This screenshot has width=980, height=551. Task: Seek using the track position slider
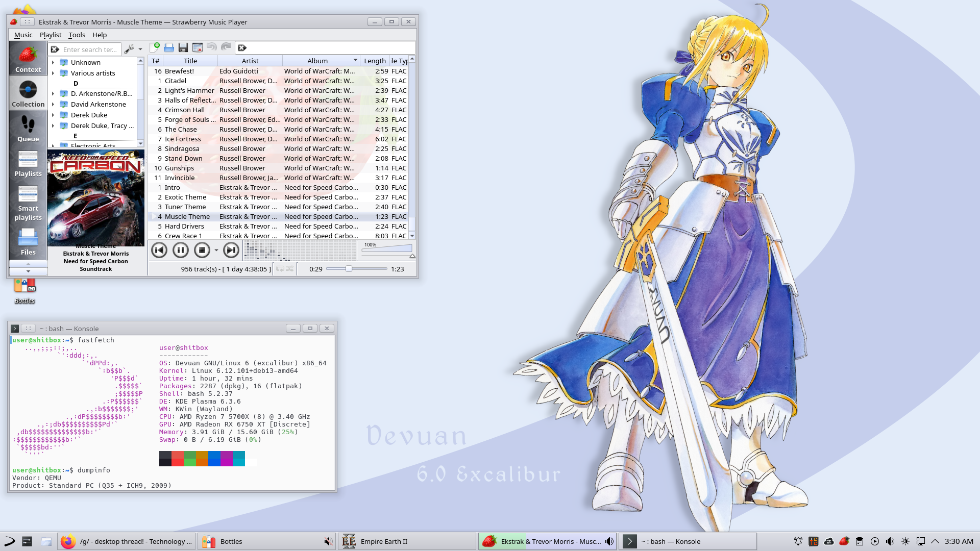pos(356,269)
